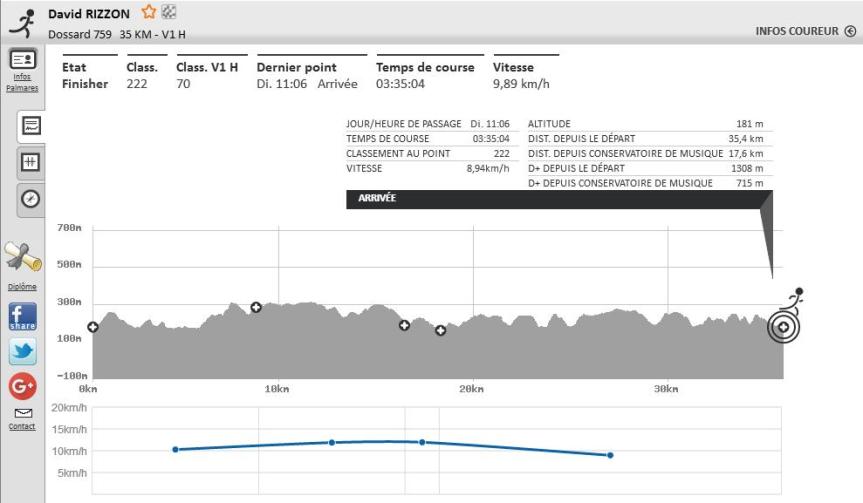Image resolution: width=863 pixels, height=503 pixels.
Task: Select the checkpoint marker near 9km
Action: tap(256, 307)
